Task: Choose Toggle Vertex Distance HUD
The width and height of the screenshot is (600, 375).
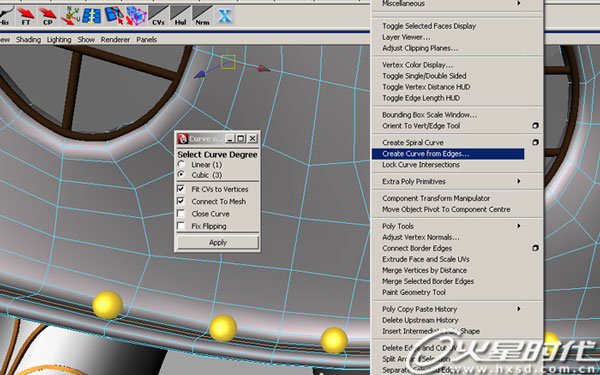Action: click(426, 87)
